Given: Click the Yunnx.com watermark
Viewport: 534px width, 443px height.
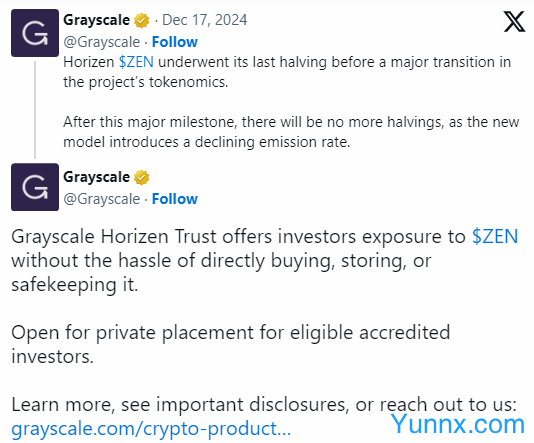Looking at the screenshot, I should coord(458,424).
